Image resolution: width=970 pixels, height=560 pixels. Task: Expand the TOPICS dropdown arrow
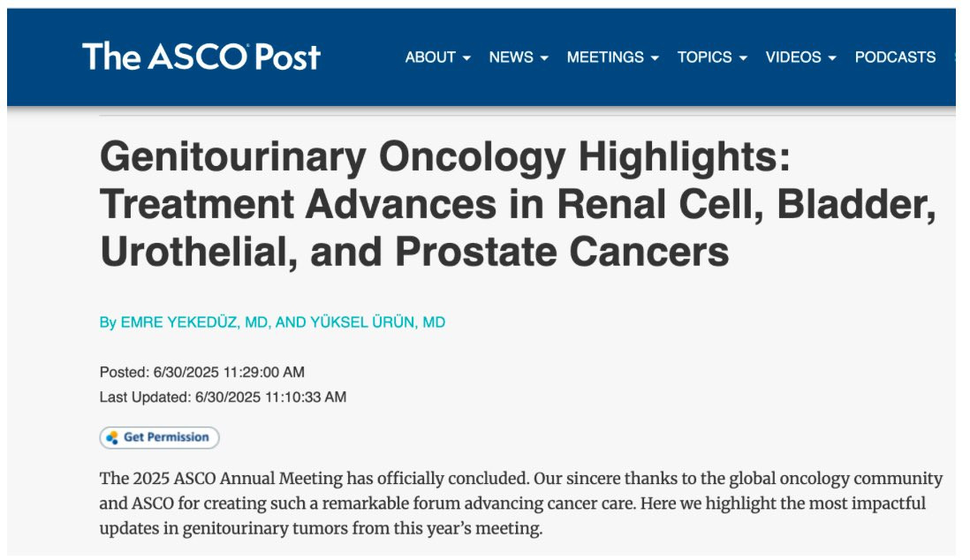pos(743,58)
